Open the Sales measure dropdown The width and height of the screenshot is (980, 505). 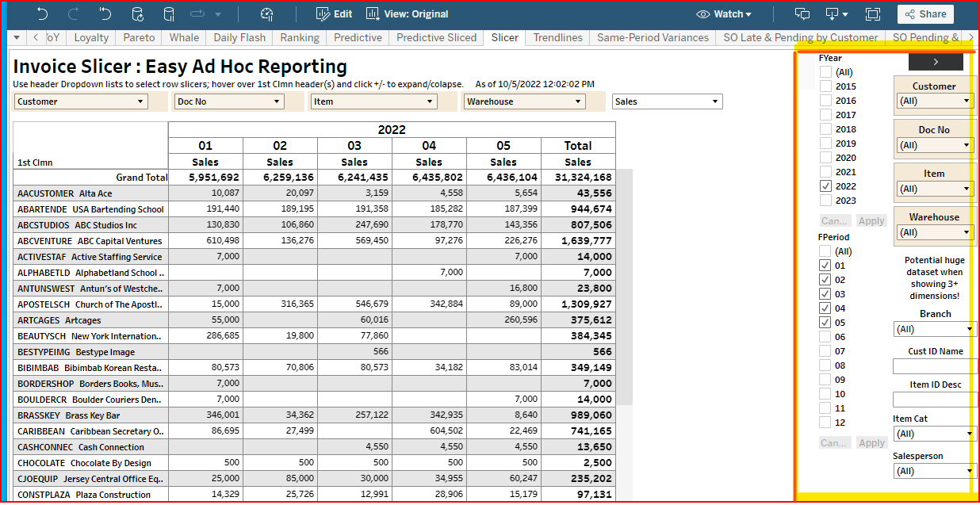pos(667,101)
